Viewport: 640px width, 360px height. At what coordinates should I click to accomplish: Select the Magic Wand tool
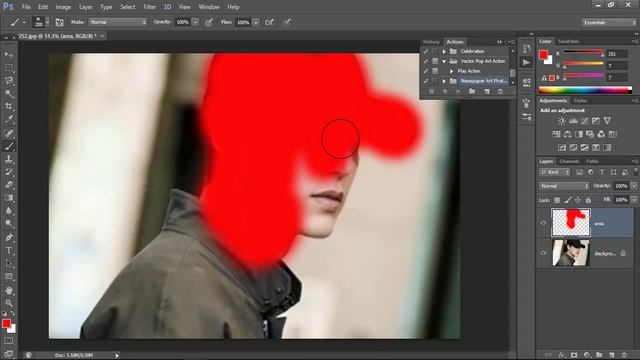9,93
